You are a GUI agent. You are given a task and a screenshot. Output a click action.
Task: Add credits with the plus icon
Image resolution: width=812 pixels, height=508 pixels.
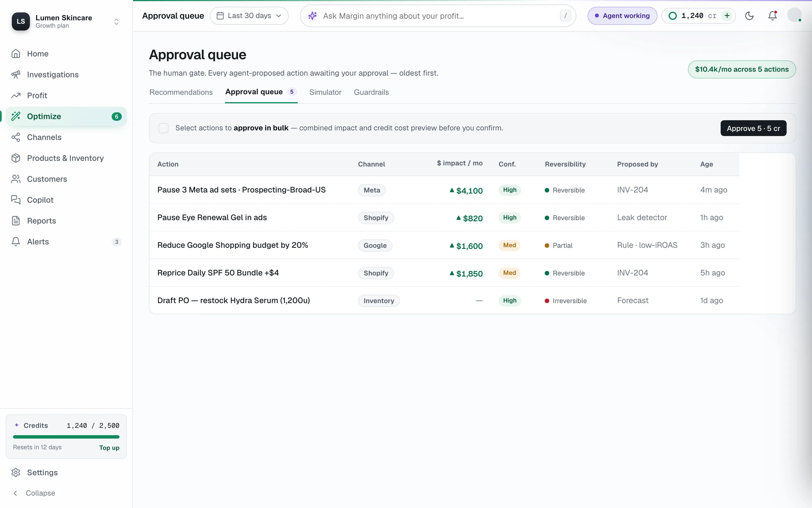[727, 16]
